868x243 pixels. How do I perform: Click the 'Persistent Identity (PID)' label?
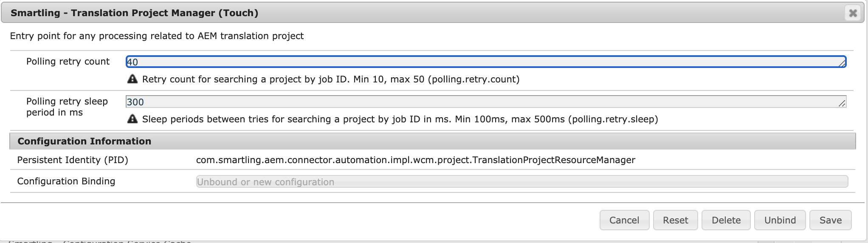pyautogui.click(x=73, y=160)
